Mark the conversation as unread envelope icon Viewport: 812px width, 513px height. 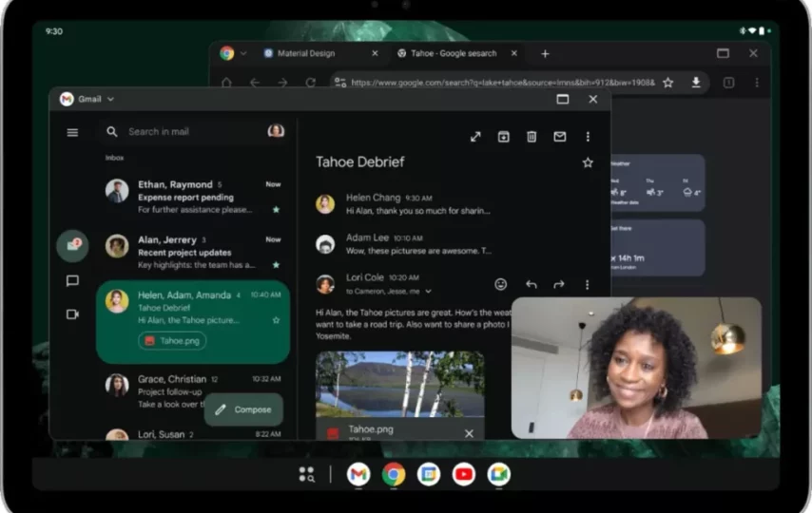click(x=559, y=137)
